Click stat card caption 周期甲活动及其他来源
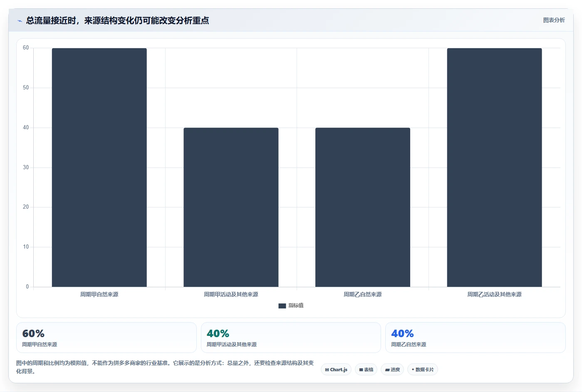Screen dimensions: 582x392 click(232, 345)
